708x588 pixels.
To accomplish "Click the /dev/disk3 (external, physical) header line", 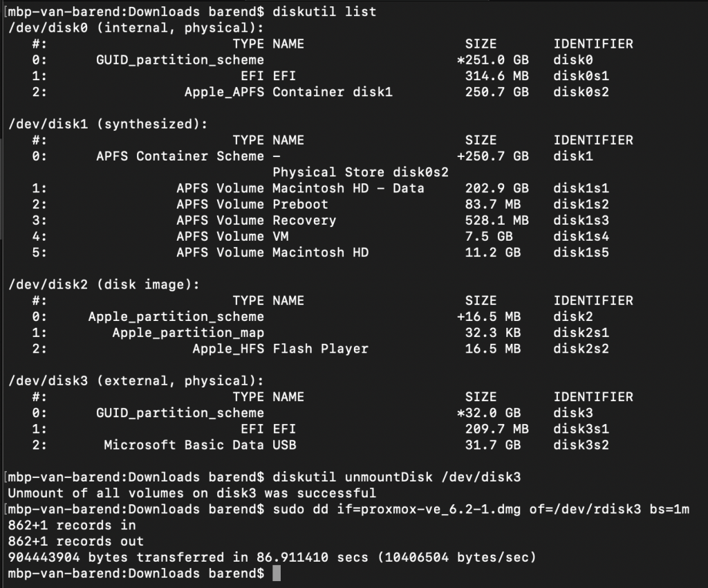I will (x=136, y=380).
